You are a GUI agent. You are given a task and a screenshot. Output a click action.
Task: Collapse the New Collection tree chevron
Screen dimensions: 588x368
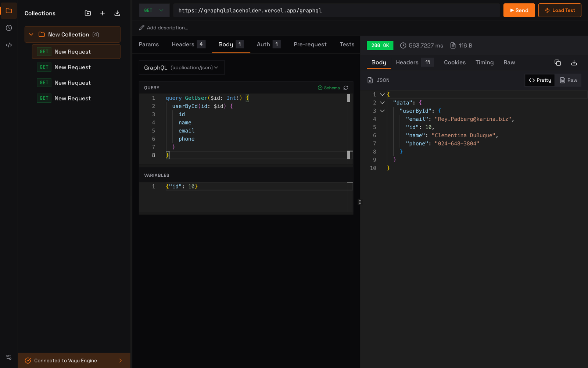click(x=31, y=34)
